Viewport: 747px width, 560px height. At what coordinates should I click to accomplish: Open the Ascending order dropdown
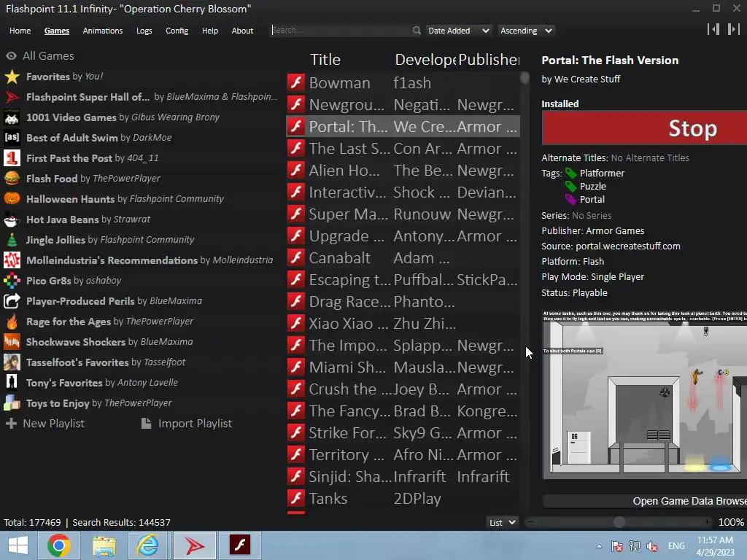tap(526, 31)
